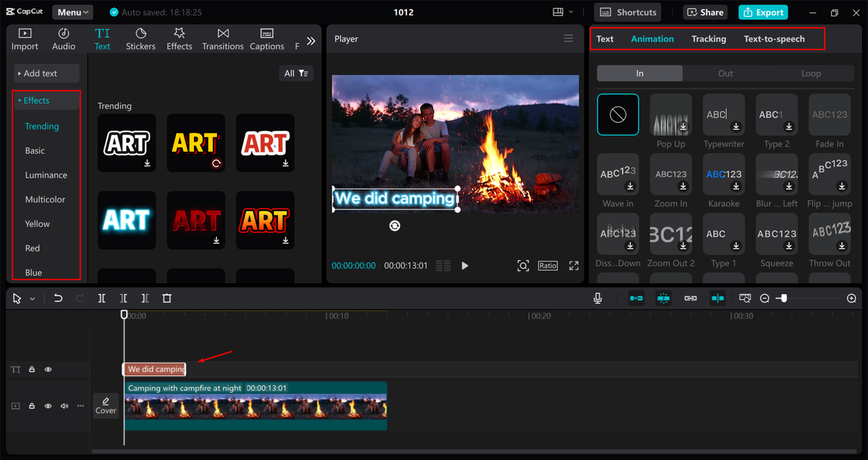
Task: Mute the main video track audio
Action: (x=64, y=406)
